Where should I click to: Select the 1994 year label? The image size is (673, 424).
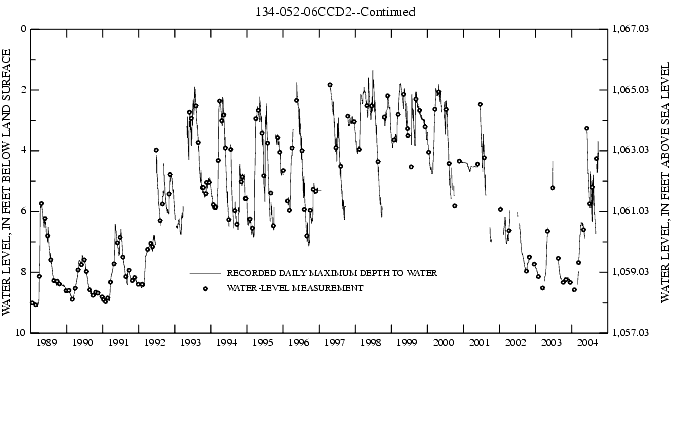click(x=227, y=342)
